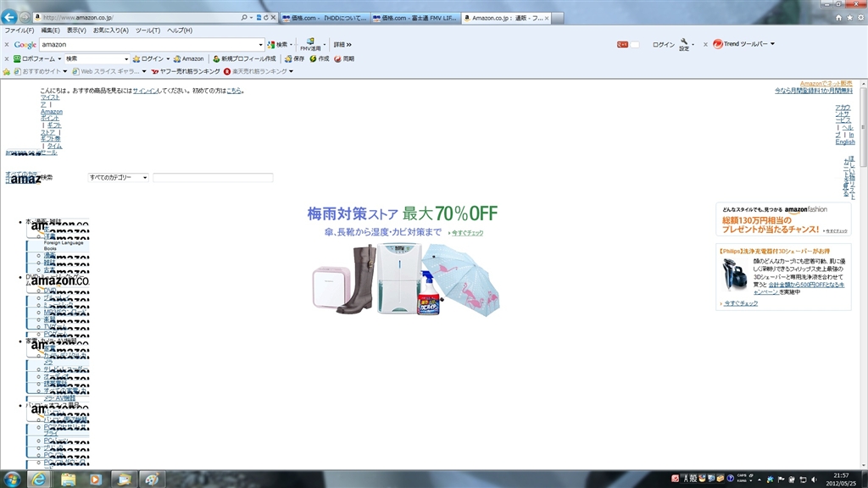
Task: Click the サインイン sign-in link
Action: click(x=145, y=90)
